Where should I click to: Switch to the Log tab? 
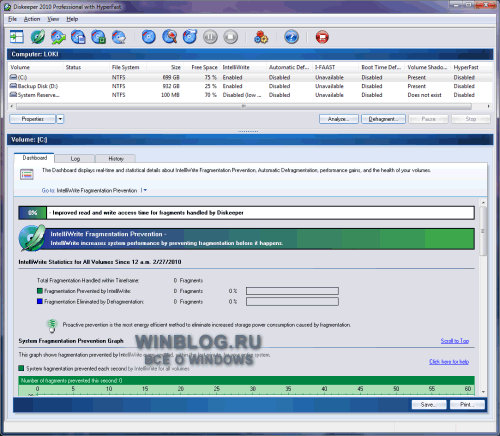point(75,159)
